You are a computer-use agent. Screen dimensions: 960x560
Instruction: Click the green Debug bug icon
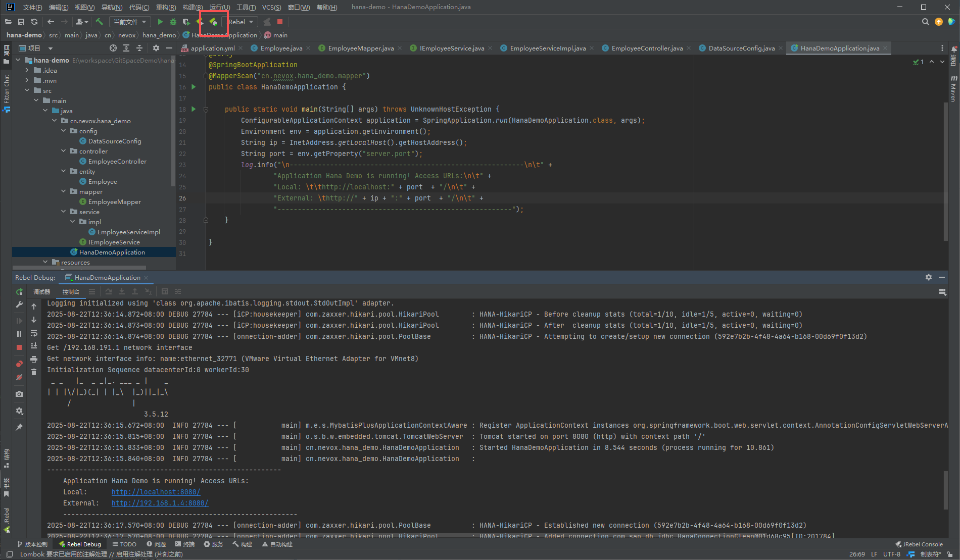click(x=173, y=22)
